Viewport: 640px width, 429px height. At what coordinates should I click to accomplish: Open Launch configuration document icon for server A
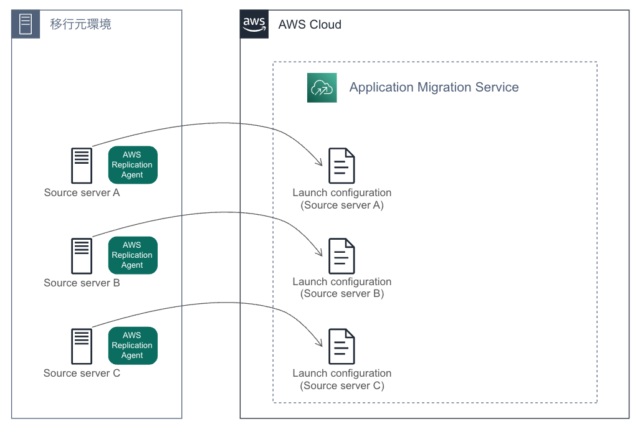pyautogui.click(x=342, y=166)
